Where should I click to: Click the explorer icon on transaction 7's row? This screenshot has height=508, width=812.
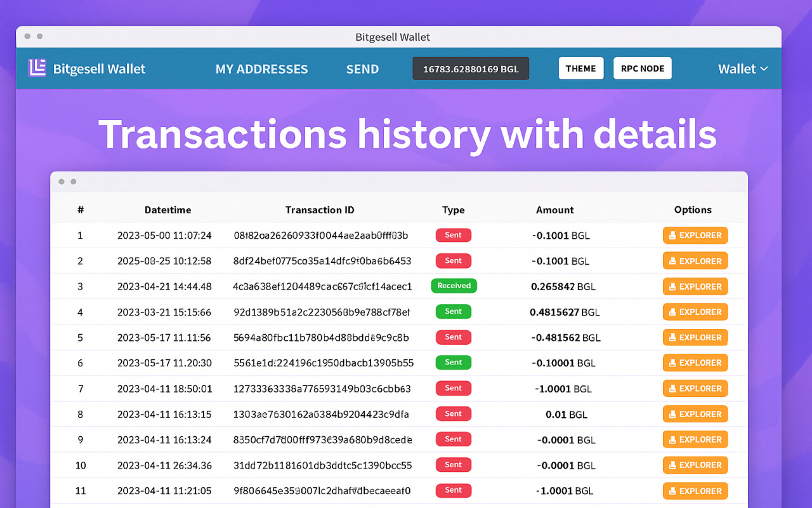click(672, 388)
